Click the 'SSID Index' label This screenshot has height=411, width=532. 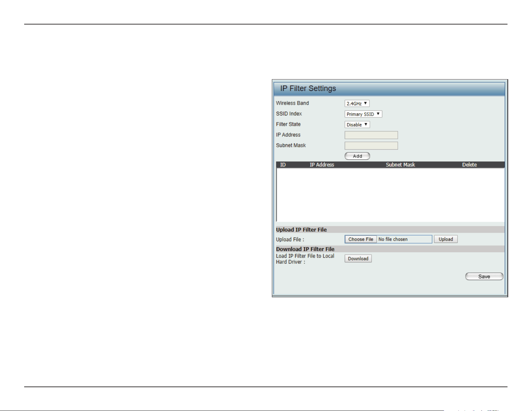[x=289, y=114]
